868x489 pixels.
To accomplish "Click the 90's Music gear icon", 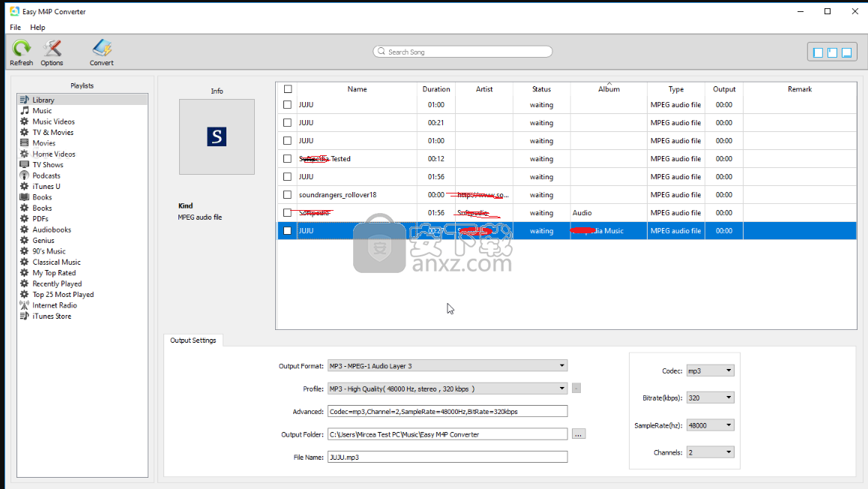I will 24,250.
